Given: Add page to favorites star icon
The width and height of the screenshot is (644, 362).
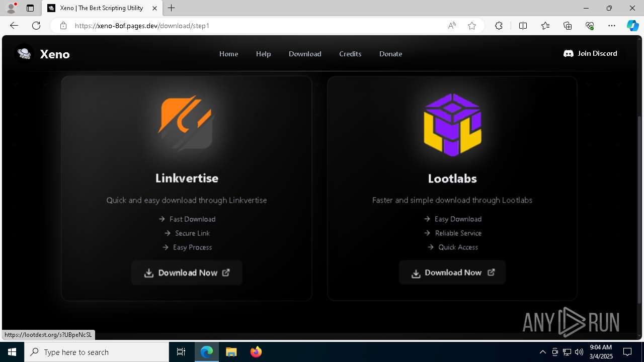Looking at the screenshot, I should [472, 26].
